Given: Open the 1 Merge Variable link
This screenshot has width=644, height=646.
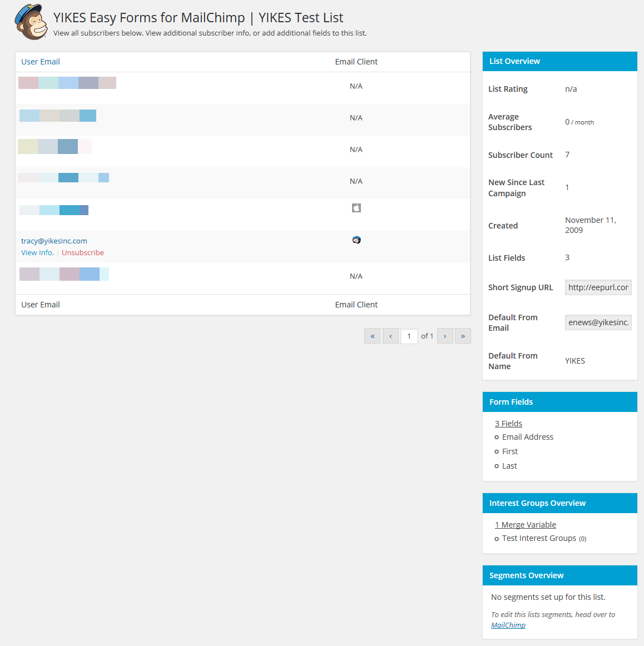Looking at the screenshot, I should coord(526,525).
